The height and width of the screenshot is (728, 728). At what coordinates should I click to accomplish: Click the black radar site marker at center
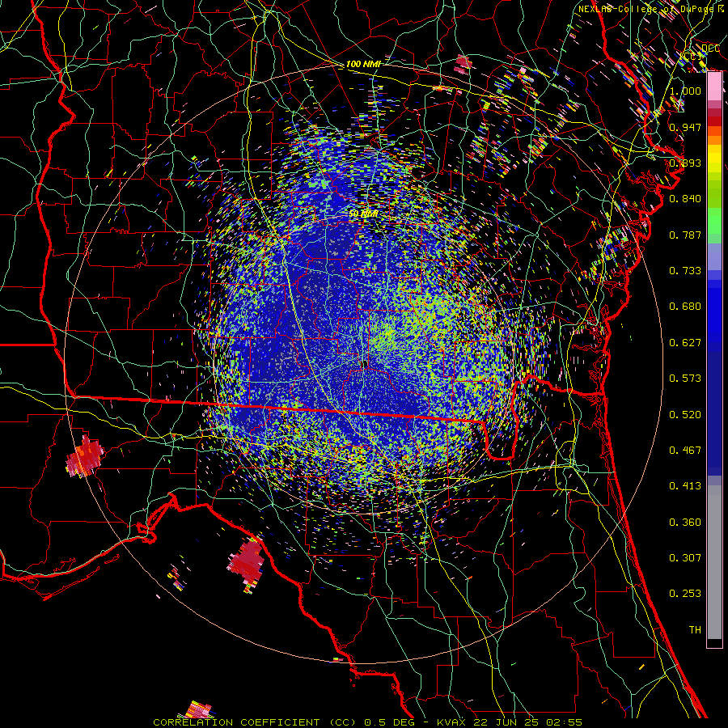(x=365, y=365)
